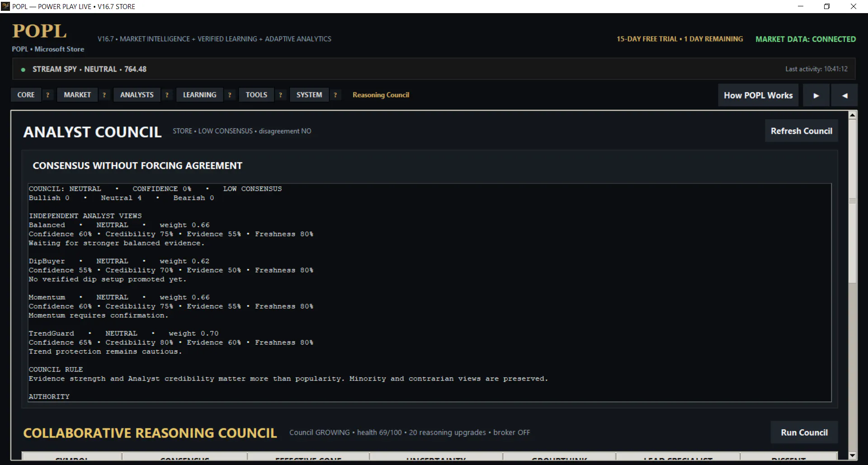This screenshot has height=465, width=868.
Task: Click the green stream status dot
Action: [x=23, y=70]
